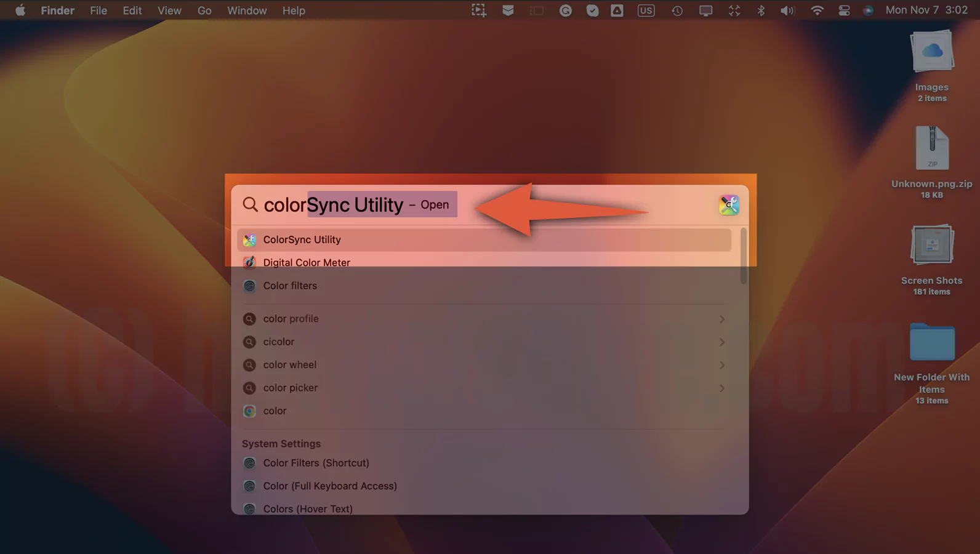Click the stacked tray menu bar icon
This screenshot has width=980, height=554.
point(508,10)
